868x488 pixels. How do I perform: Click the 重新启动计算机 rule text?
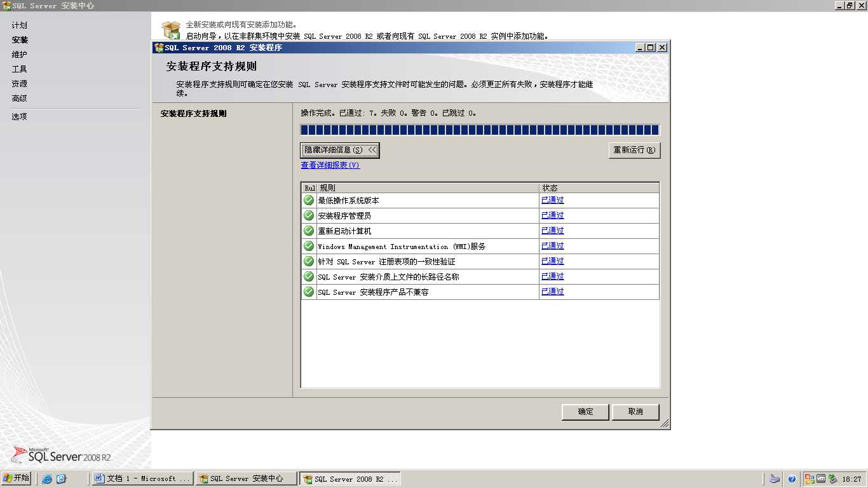(x=344, y=231)
